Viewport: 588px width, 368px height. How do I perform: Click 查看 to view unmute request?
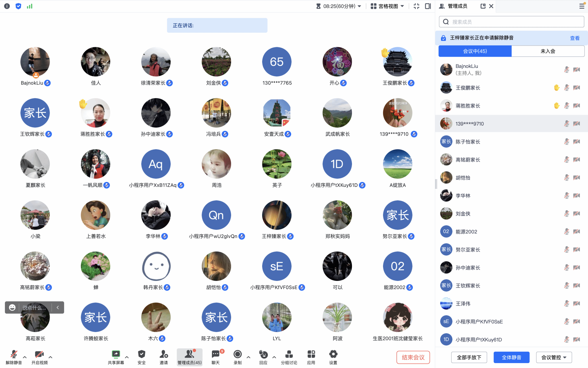pos(575,38)
